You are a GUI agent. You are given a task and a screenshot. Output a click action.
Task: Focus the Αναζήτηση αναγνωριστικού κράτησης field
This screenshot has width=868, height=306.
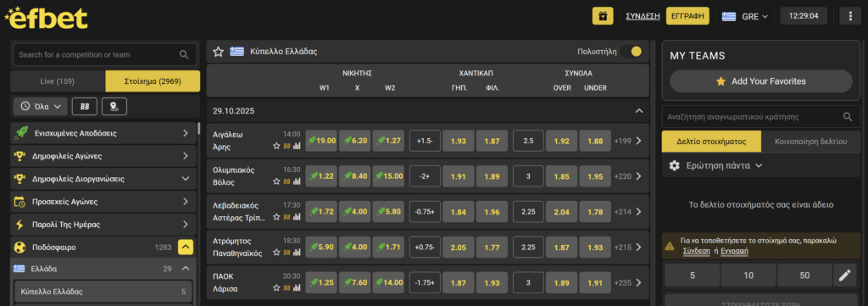tap(761, 117)
